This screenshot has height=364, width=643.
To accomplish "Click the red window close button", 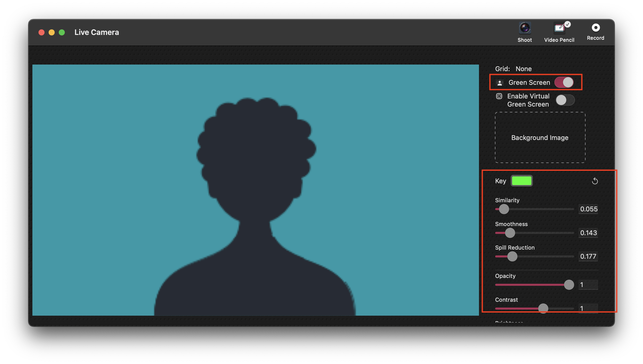I will click(42, 32).
